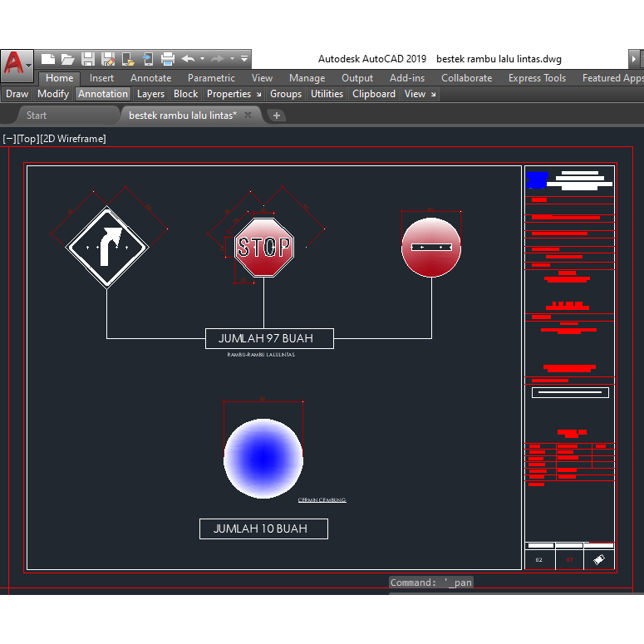Expand the View panel dialog launcher arrow
This screenshot has width=644, height=644.
pos(433,95)
